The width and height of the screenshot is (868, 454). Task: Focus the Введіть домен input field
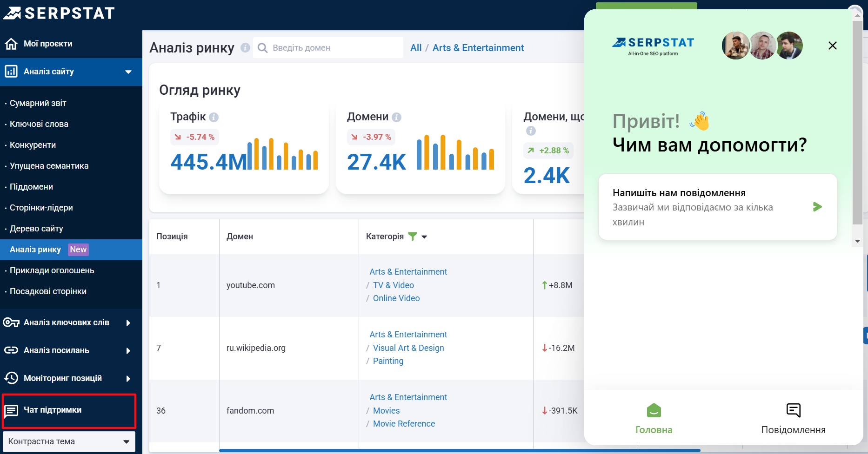point(328,48)
